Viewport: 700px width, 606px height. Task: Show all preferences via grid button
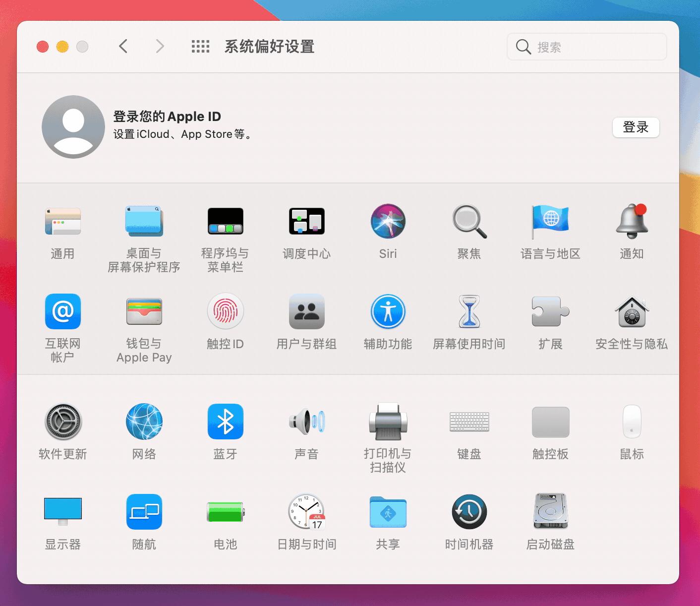[200, 47]
